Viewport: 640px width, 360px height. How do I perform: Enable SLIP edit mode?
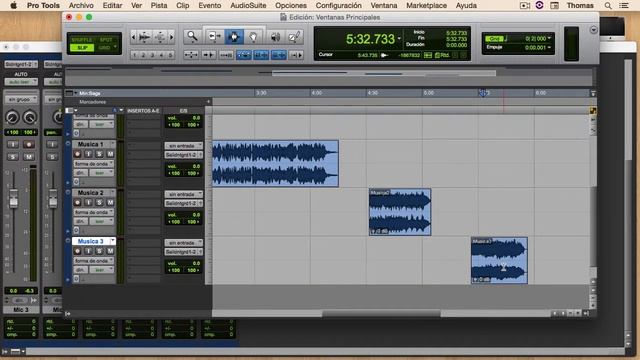[82, 48]
